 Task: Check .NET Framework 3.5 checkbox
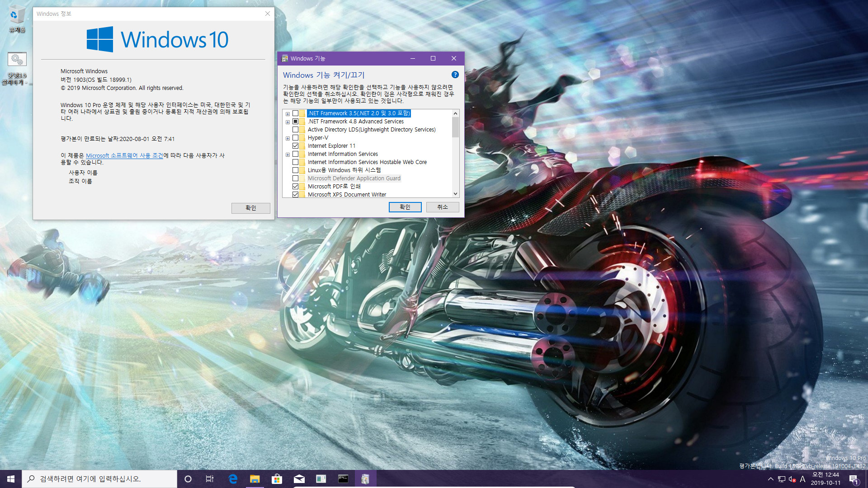(295, 113)
